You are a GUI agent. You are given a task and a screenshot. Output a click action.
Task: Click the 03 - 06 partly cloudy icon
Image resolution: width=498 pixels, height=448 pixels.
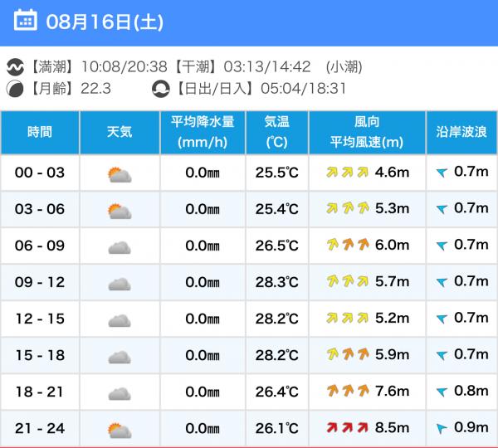pos(120,211)
